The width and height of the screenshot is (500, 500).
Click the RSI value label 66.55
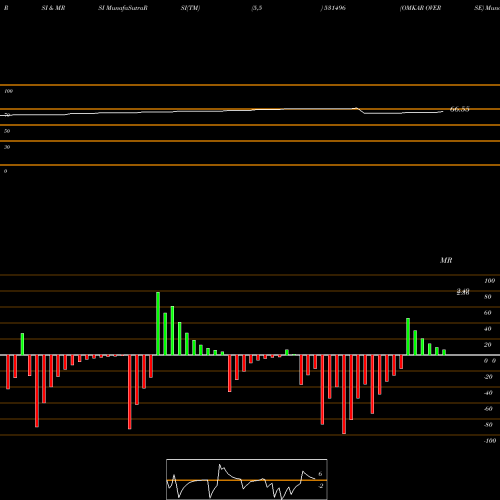click(x=459, y=109)
